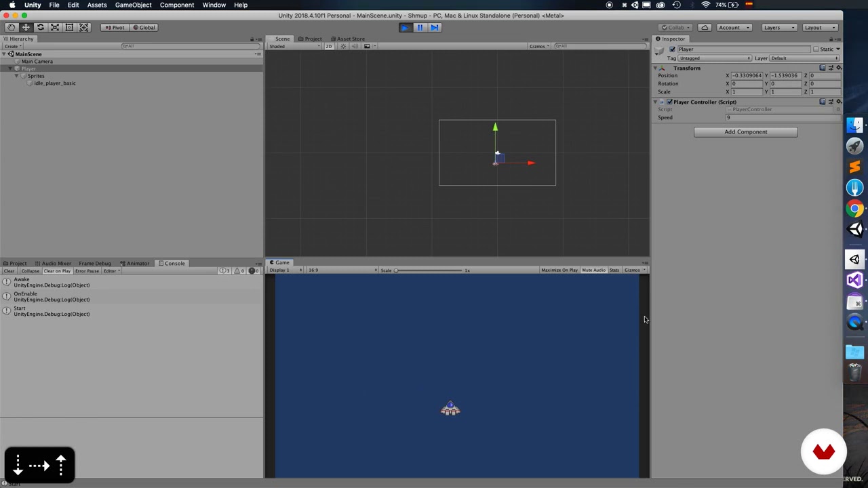Screen dimensions: 868x488
Task: Toggle scene lighting sun icon
Action: (x=343, y=46)
